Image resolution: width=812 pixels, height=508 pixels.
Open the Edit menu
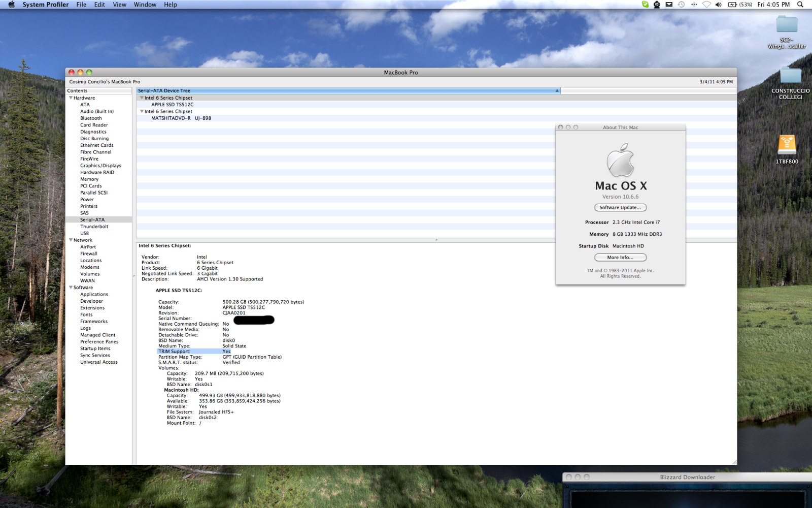[x=99, y=5]
